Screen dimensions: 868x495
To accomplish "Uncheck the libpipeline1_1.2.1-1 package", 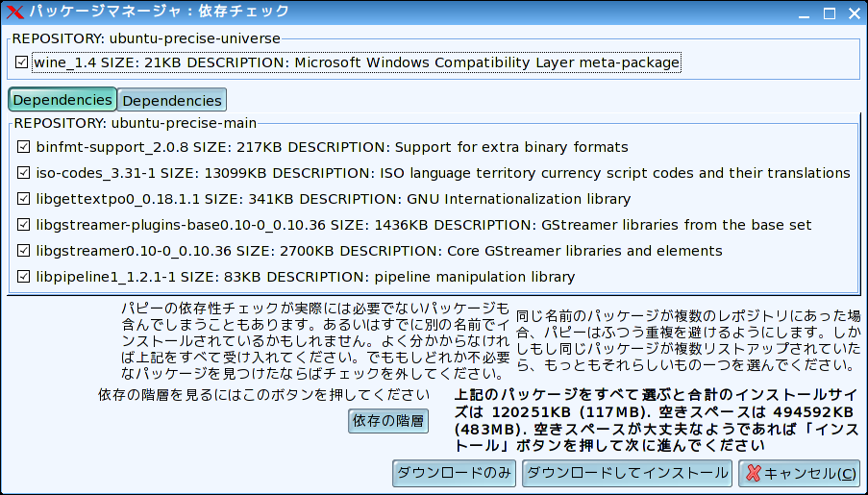I will click(x=23, y=276).
